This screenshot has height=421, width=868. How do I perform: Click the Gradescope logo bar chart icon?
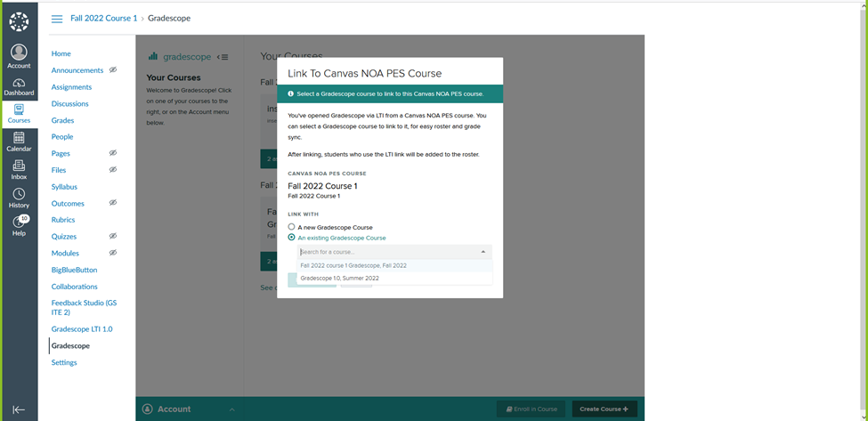click(x=153, y=56)
